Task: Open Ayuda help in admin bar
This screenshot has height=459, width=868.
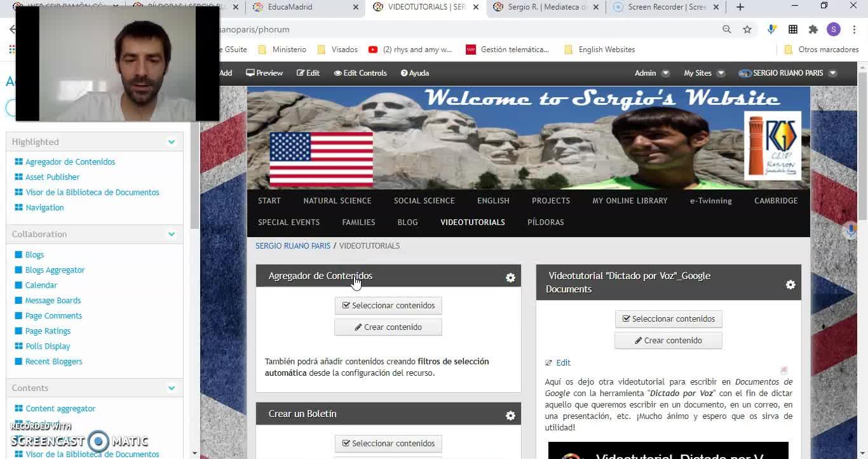Action: click(415, 73)
